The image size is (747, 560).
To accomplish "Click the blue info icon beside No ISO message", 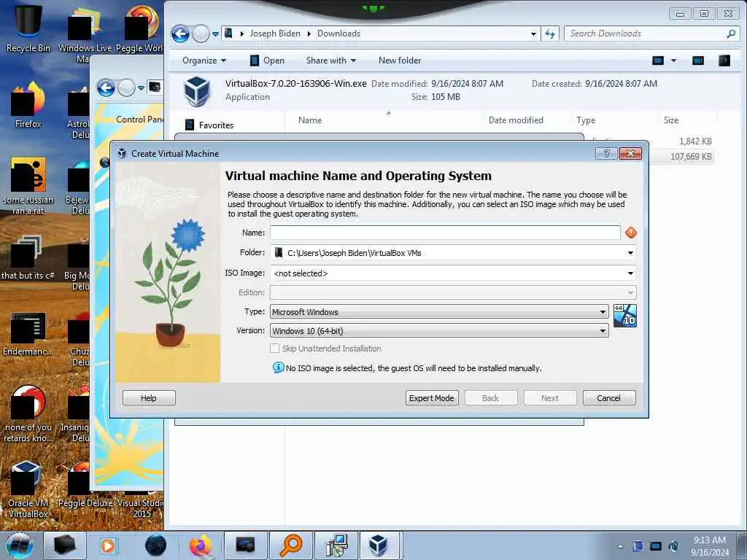I will click(278, 367).
